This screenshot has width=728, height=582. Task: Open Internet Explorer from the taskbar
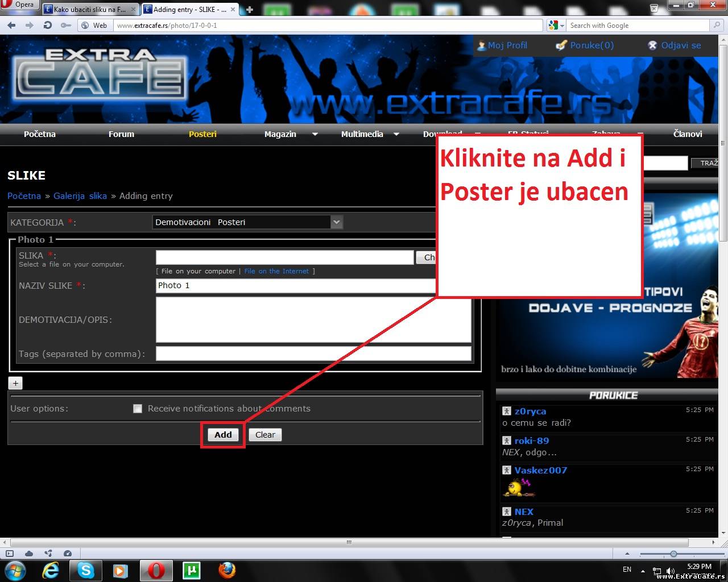click(51, 571)
